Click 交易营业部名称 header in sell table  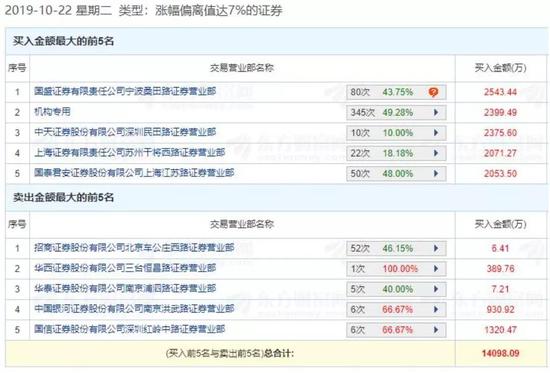point(242,224)
